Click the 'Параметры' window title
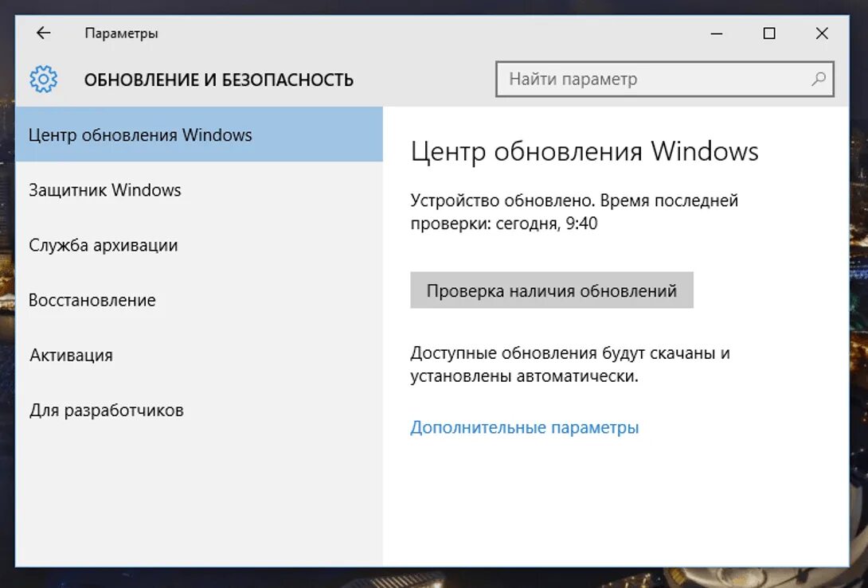The height and width of the screenshot is (588, 868). (121, 33)
